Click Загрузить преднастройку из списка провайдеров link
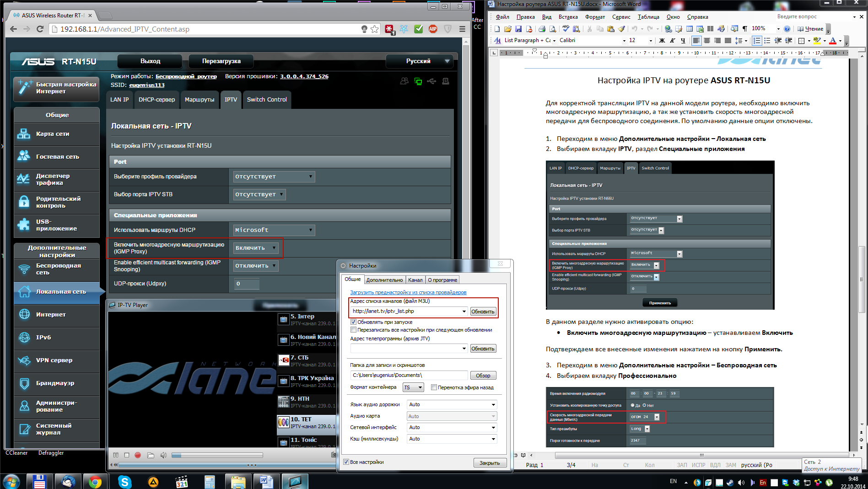 [x=408, y=292]
